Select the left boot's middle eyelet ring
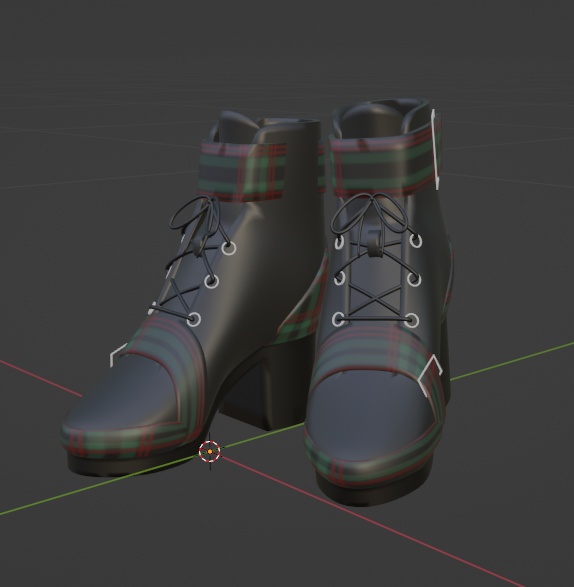 point(212,282)
